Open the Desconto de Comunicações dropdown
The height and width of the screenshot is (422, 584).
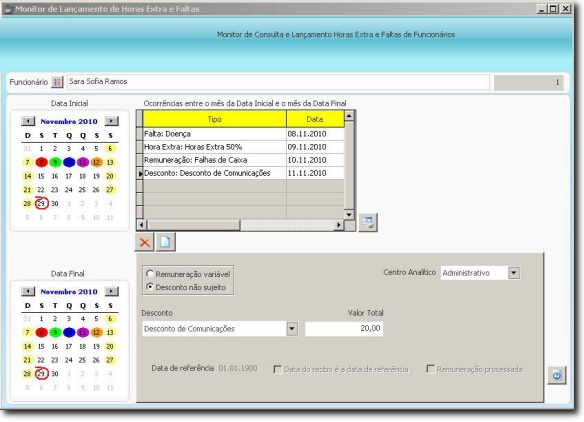click(292, 329)
